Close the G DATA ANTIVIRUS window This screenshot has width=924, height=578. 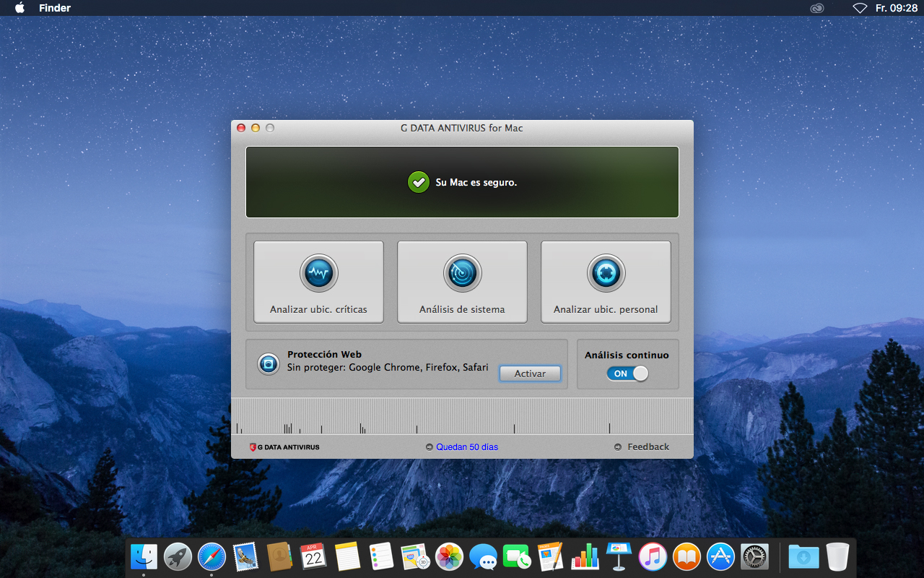coord(241,128)
